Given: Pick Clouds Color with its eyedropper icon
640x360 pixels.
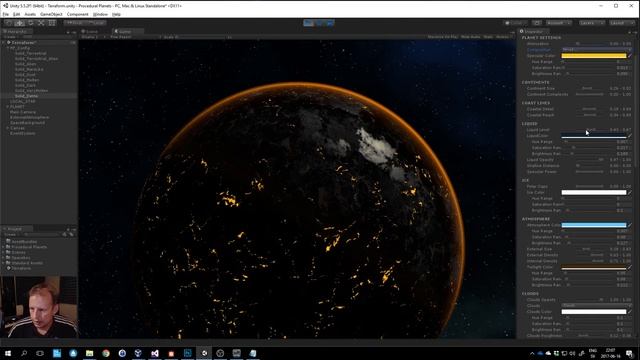Looking at the screenshot, I should coord(630,311).
